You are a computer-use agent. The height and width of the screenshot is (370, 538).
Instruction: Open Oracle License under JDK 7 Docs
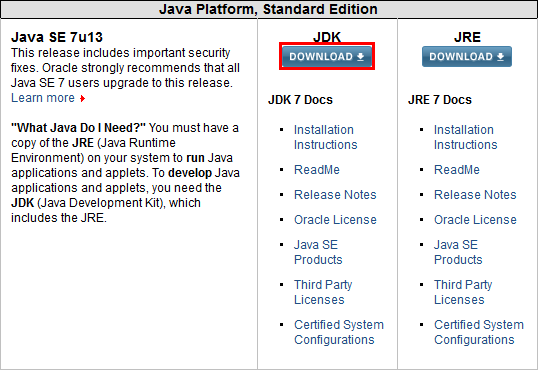coord(335,220)
